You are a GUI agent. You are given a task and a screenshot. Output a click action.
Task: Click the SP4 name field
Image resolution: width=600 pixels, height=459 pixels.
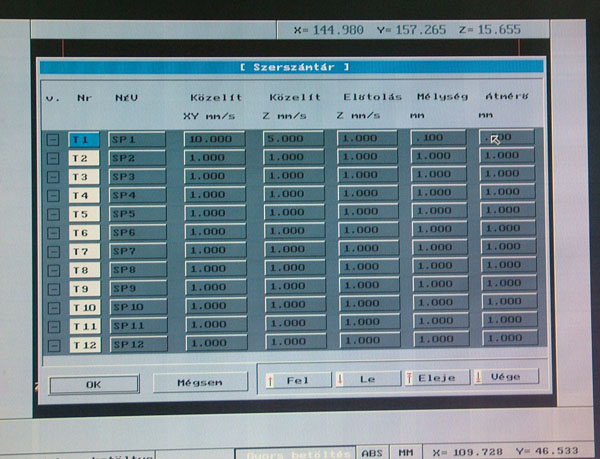[x=137, y=196]
